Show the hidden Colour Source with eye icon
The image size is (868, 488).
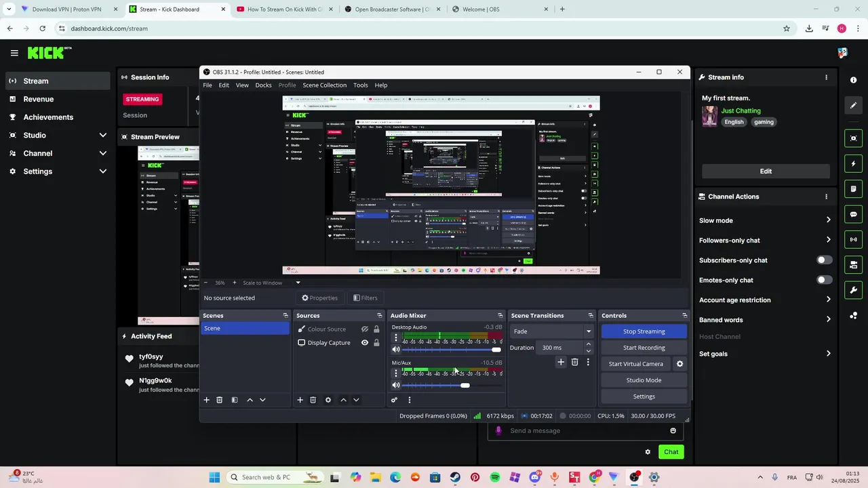click(365, 329)
